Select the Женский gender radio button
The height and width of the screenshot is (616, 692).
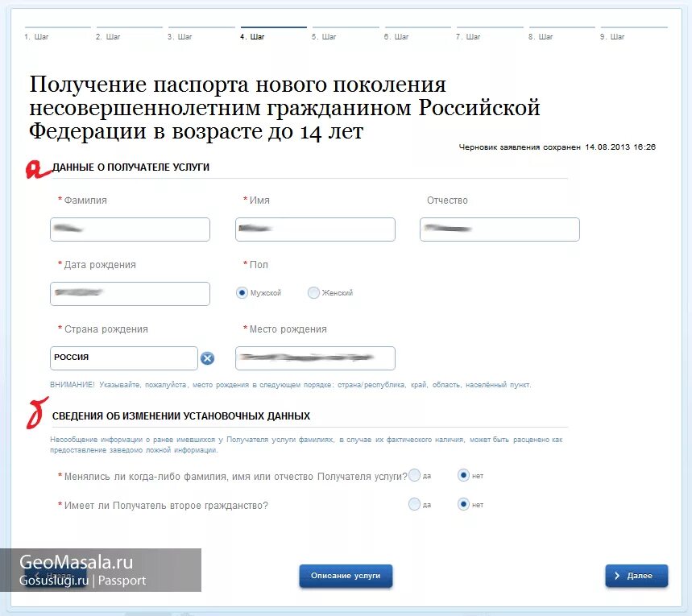[x=313, y=292]
